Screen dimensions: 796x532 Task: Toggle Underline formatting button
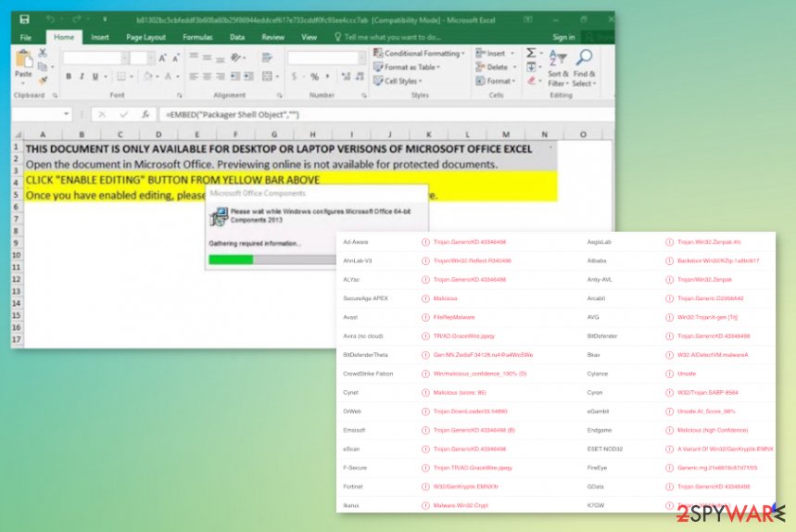95,76
